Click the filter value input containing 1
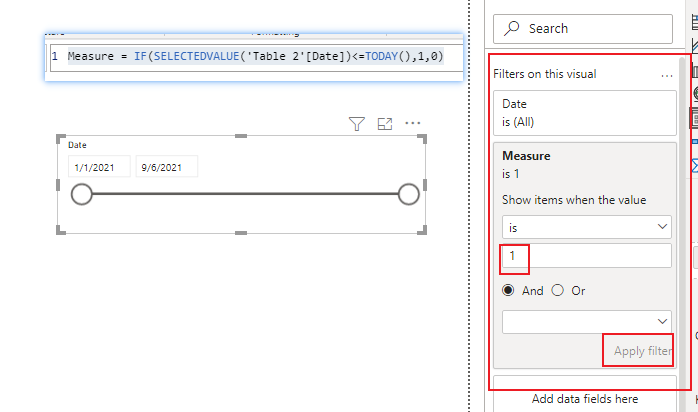 pyautogui.click(x=587, y=255)
